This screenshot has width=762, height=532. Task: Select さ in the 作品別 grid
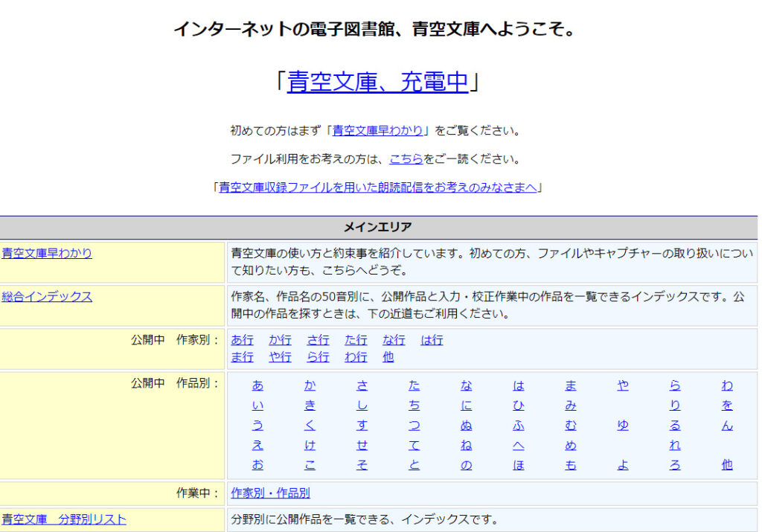(x=362, y=385)
